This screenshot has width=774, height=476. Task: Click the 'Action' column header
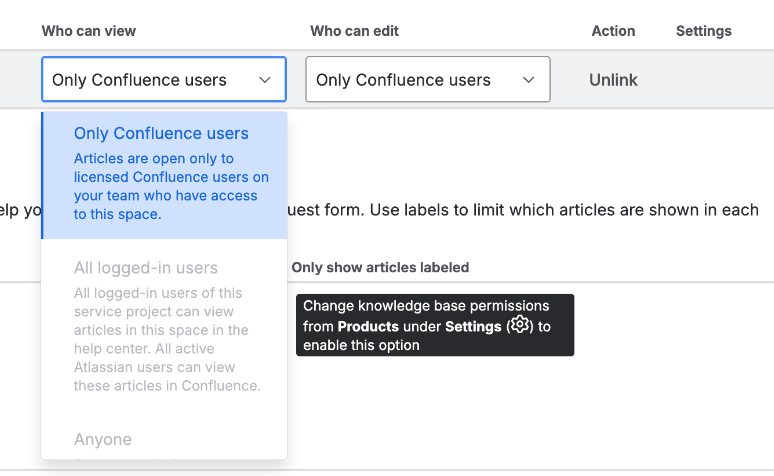pyautogui.click(x=613, y=31)
